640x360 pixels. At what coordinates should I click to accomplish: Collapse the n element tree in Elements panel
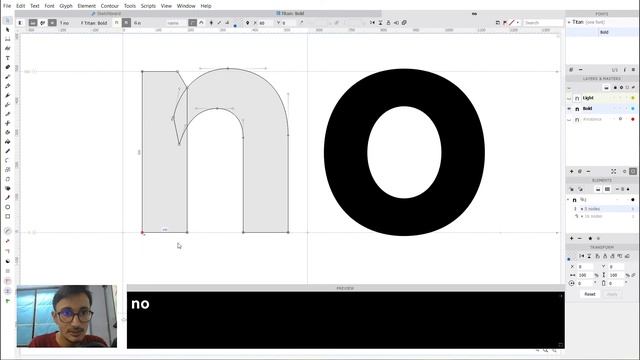(x=568, y=200)
